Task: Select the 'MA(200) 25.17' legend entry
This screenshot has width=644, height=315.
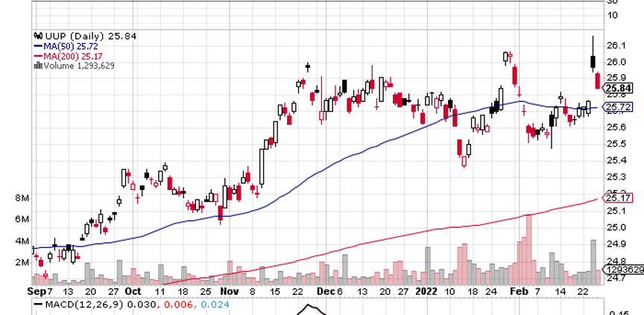Action: tap(74, 56)
